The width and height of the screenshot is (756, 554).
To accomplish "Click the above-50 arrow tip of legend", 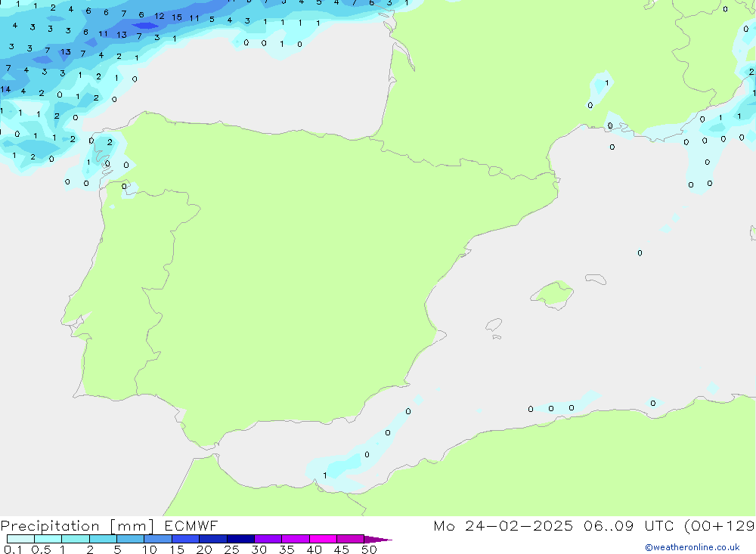I will tap(377, 540).
